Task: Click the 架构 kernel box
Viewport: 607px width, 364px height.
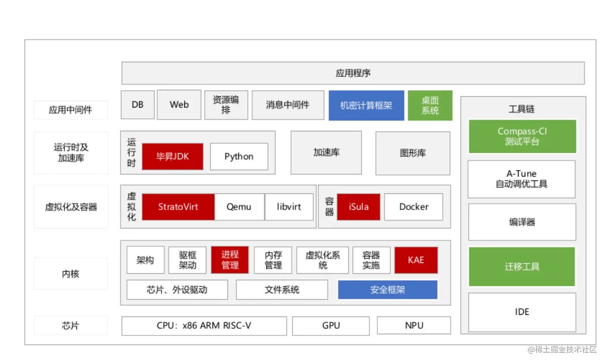Action: (x=145, y=260)
